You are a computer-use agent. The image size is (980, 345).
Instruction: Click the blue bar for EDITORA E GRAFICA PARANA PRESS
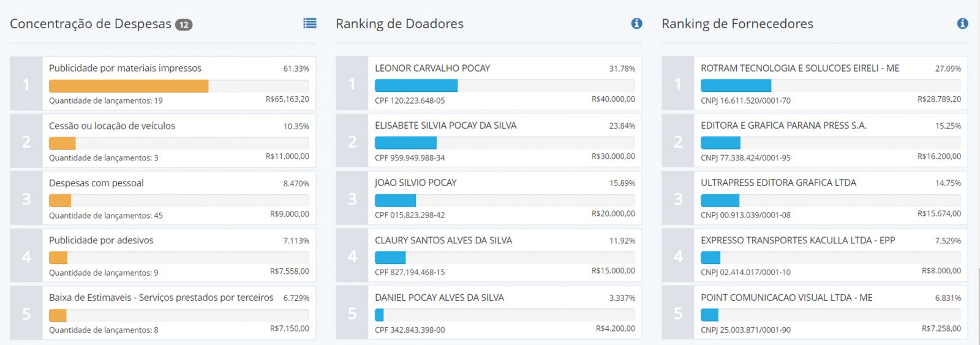coord(720,143)
